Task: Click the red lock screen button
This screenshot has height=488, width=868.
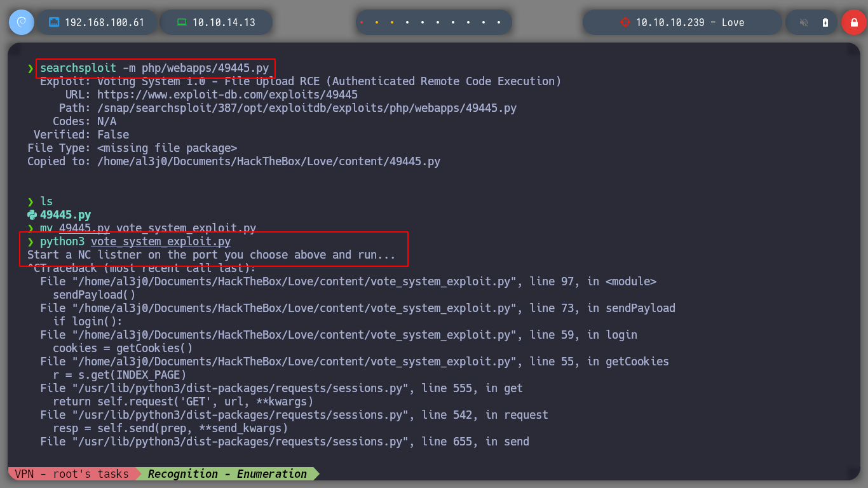Action: point(853,22)
